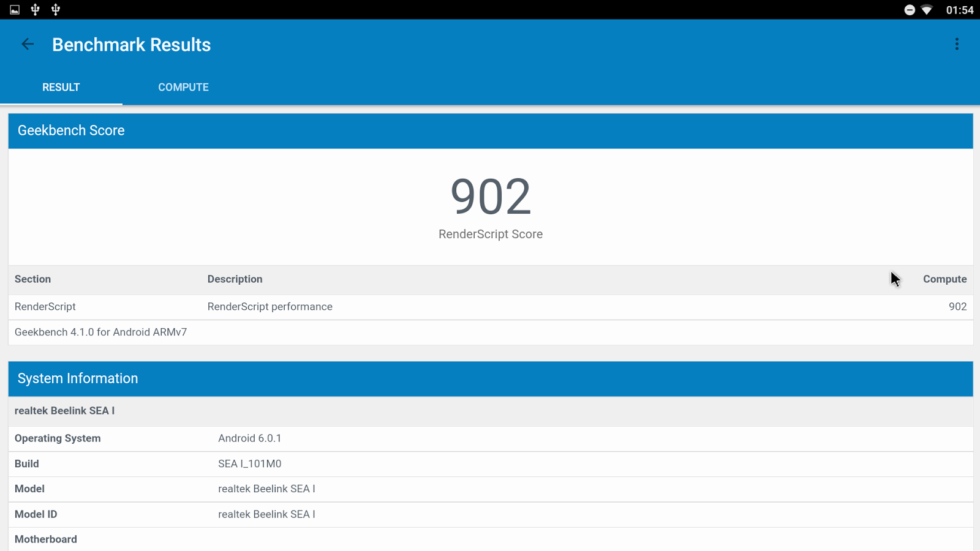
Task: Click the Benchmark Results title
Action: click(131, 45)
